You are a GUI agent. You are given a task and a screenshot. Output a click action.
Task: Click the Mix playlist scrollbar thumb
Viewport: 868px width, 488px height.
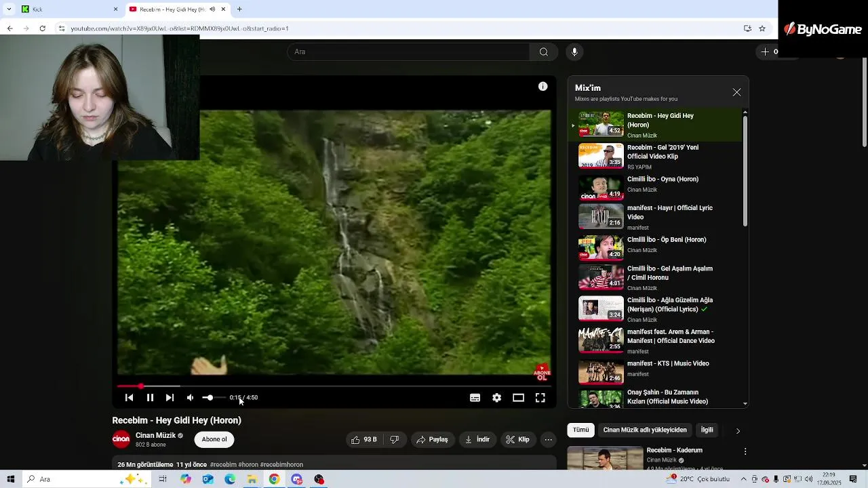click(745, 171)
